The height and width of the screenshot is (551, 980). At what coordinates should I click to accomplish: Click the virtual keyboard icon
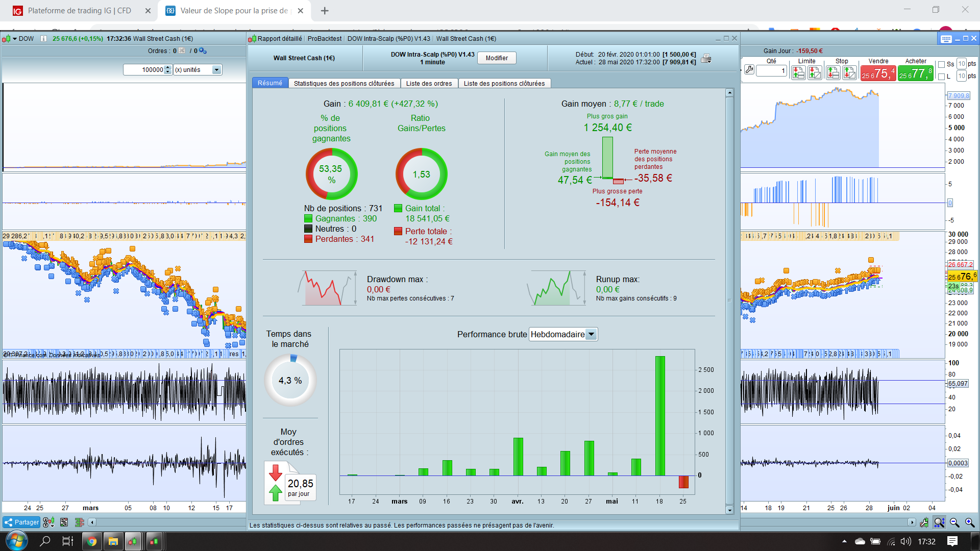tap(946, 39)
